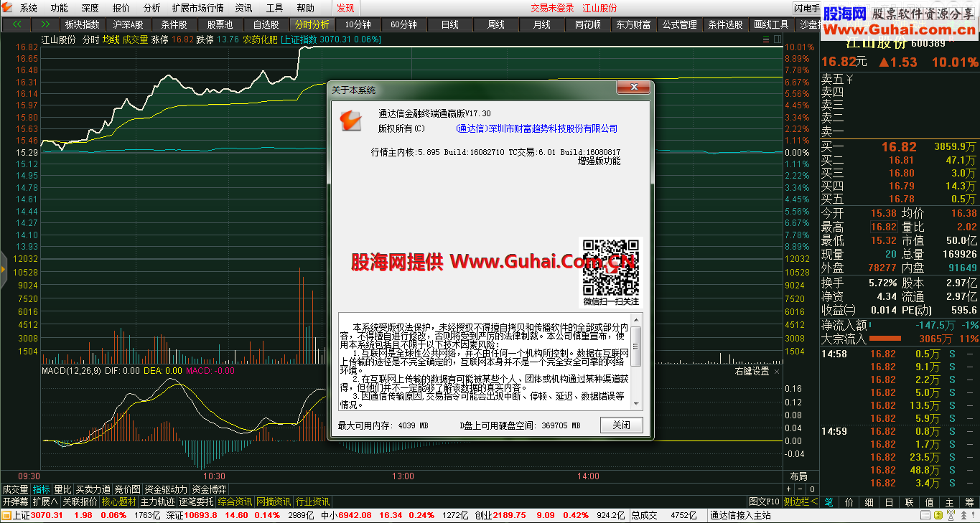This screenshot has height=523, width=980.
Task: Open 行业资讯 on bottom bar
Action: pyautogui.click(x=312, y=501)
